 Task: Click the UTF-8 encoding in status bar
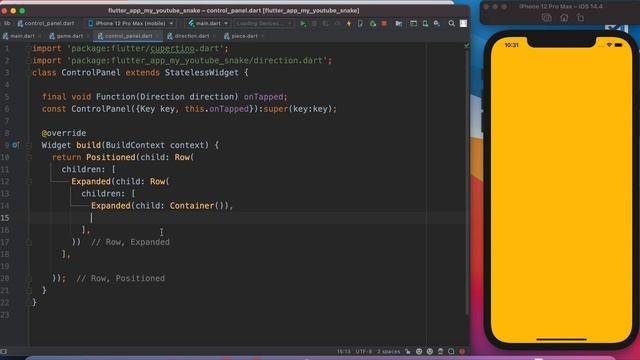[364, 351]
